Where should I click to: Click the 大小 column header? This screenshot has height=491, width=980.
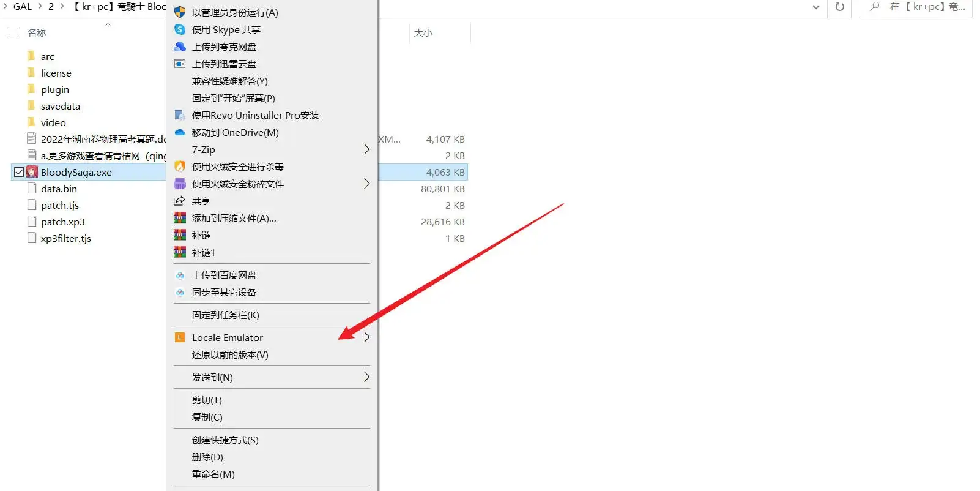pyautogui.click(x=423, y=32)
